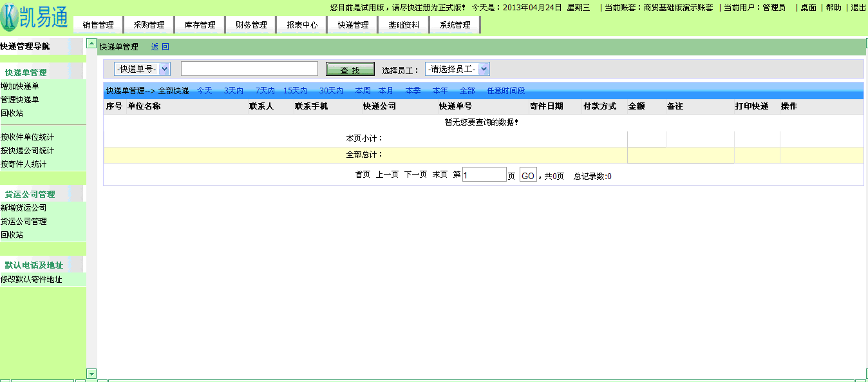Viewport: 868px width, 382px height.
Task: Open 回收站 under 快递单管理
Action: (x=12, y=113)
